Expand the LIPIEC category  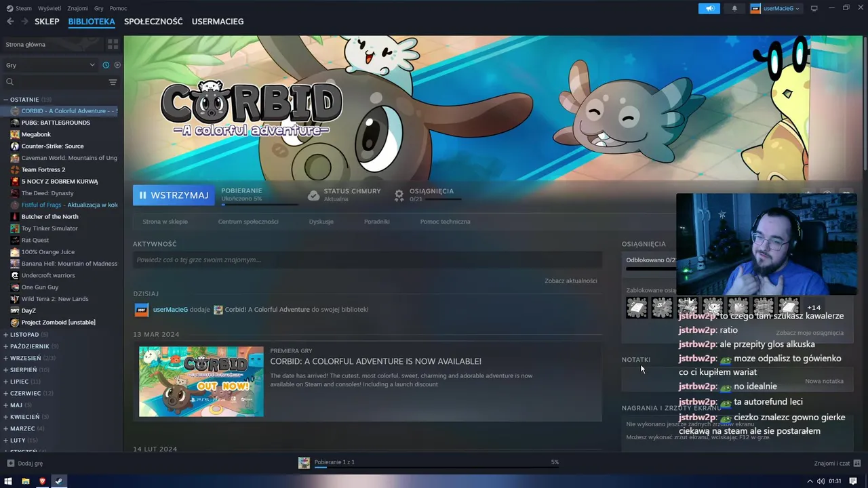click(5, 382)
